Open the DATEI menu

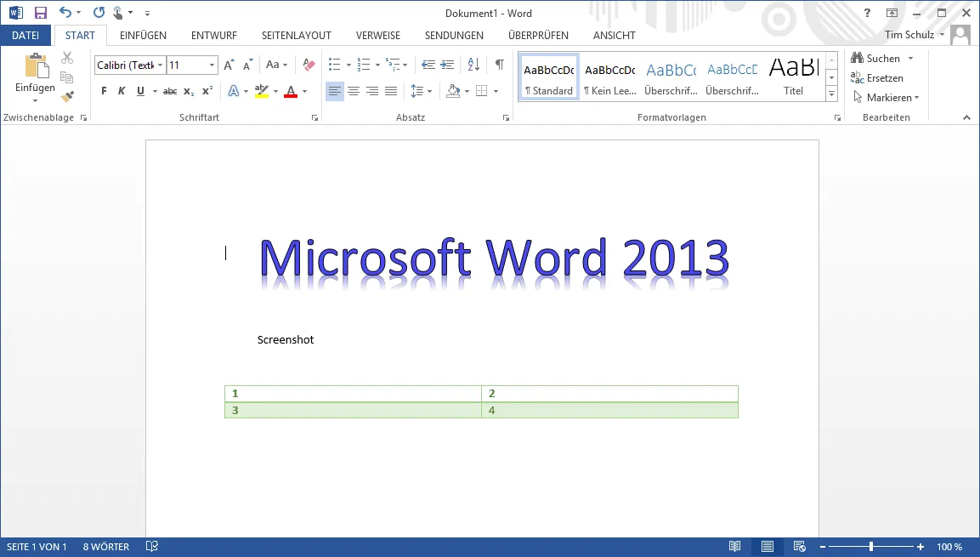[x=26, y=35]
